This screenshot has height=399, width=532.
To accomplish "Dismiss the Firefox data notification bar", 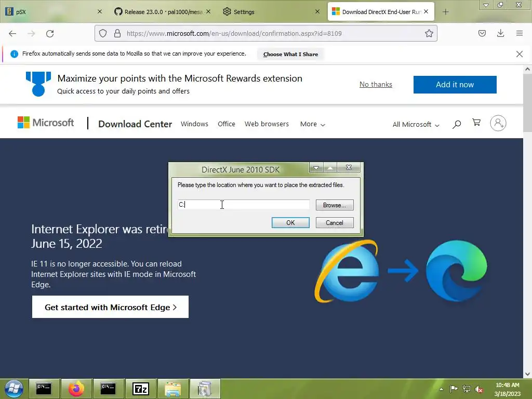I will point(520,54).
